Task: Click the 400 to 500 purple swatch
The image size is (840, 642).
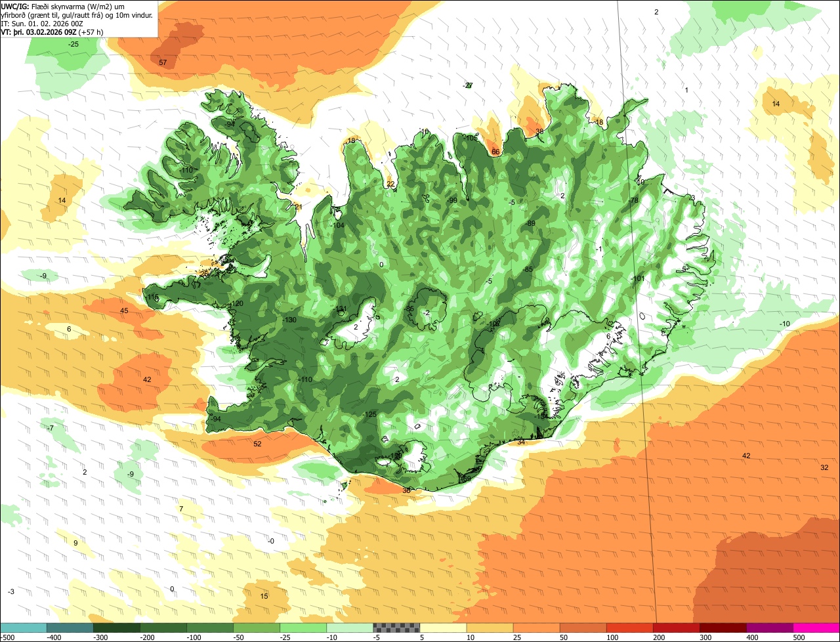Action: (769, 628)
